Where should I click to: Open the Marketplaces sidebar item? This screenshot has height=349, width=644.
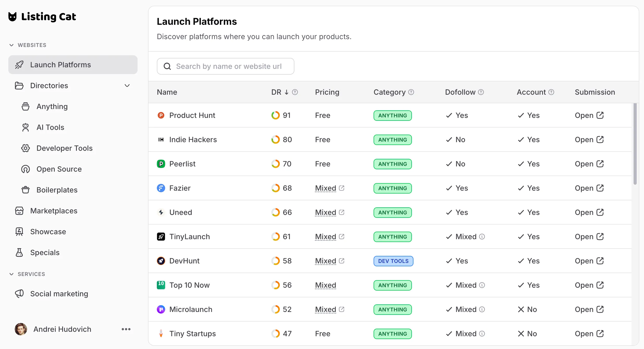pyautogui.click(x=54, y=211)
